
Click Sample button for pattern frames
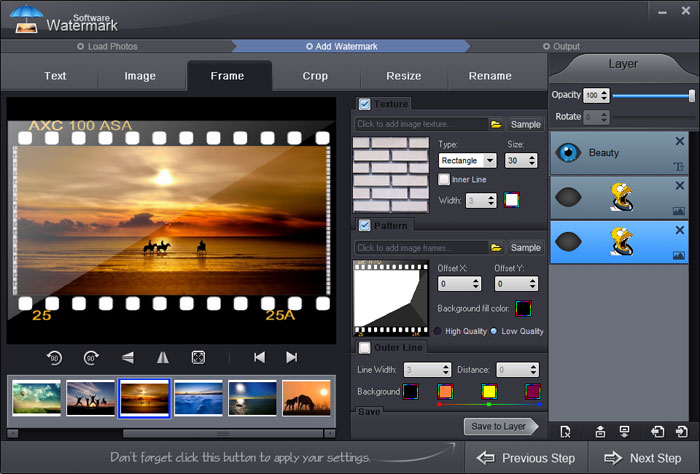pos(525,248)
